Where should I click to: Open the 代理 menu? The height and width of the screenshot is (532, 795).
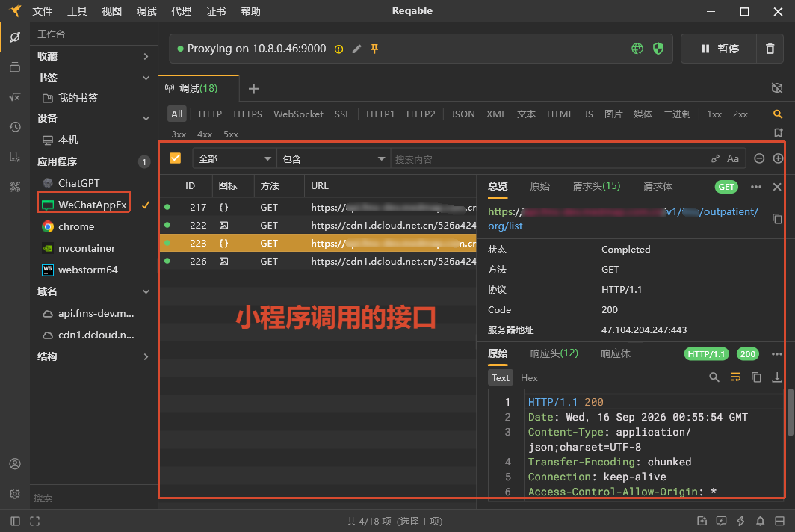tap(181, 11)
